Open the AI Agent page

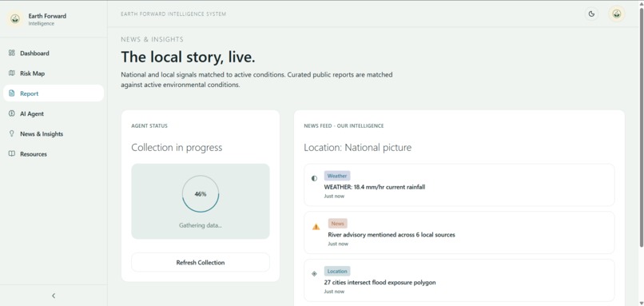tap(54, 113)
